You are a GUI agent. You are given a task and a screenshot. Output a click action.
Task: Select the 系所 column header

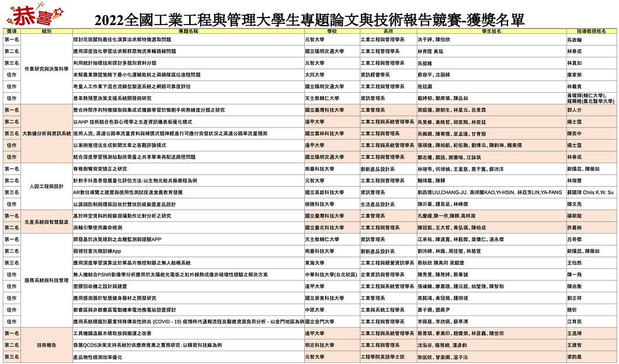pyautogui.click(x=388, y=31)
